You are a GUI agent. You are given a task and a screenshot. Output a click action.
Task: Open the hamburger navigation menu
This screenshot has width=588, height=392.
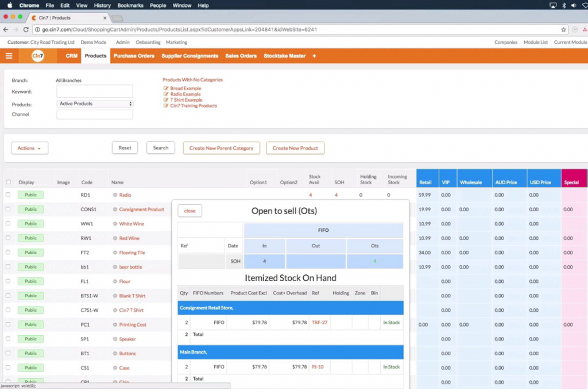point(9,56)
